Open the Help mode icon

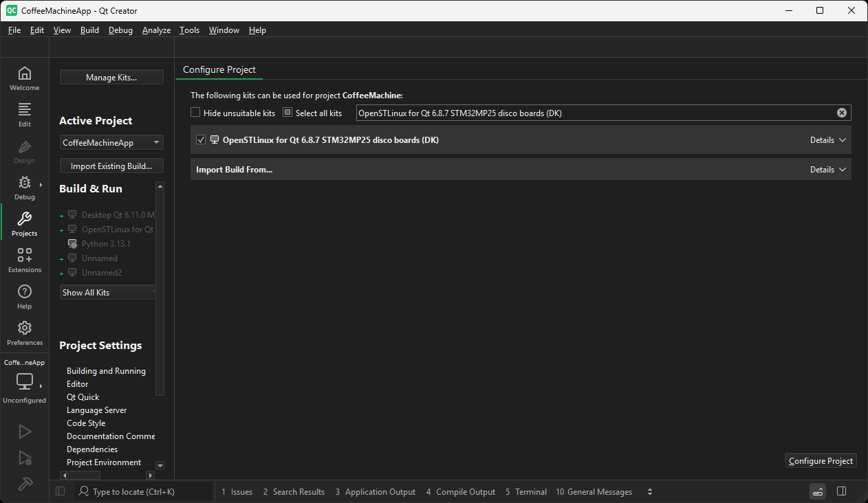(24, 296)
